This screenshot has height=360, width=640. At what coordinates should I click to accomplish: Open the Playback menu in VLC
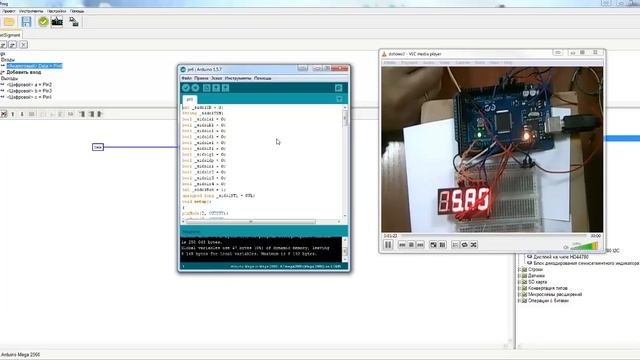pyautogui.click(x=409, y=62)
